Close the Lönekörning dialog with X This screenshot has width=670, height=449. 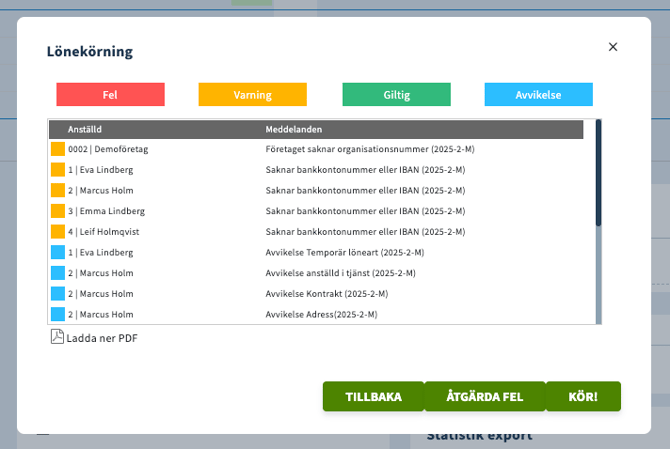point(613,47)
